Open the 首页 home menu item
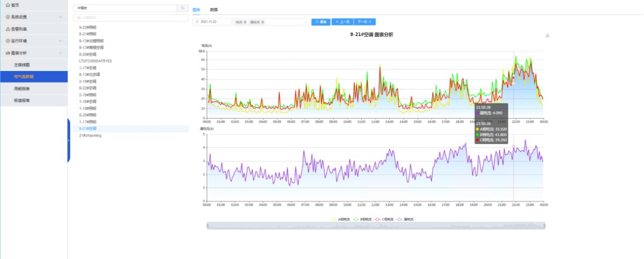Viewport: 644px width, 259px height. [33, 5]
